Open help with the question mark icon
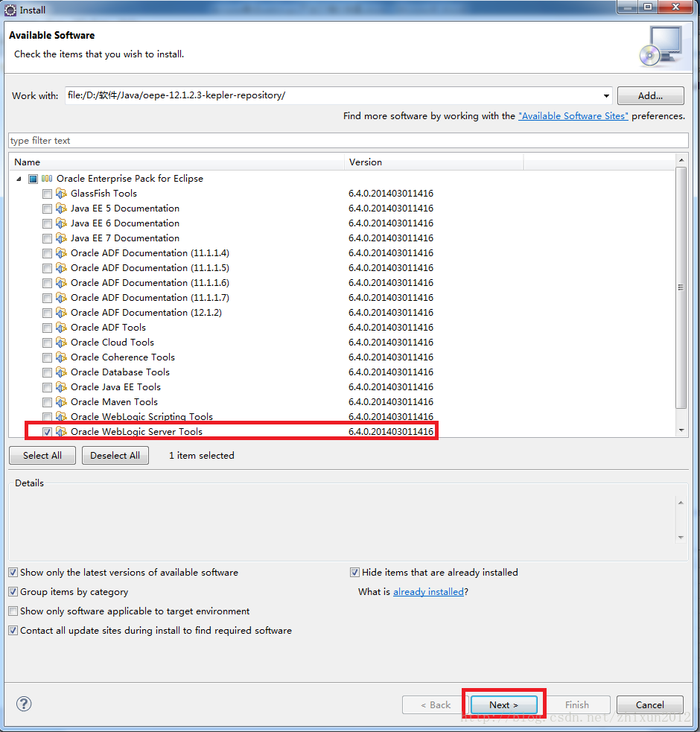 pyautogui.click(x=24, y=704)
